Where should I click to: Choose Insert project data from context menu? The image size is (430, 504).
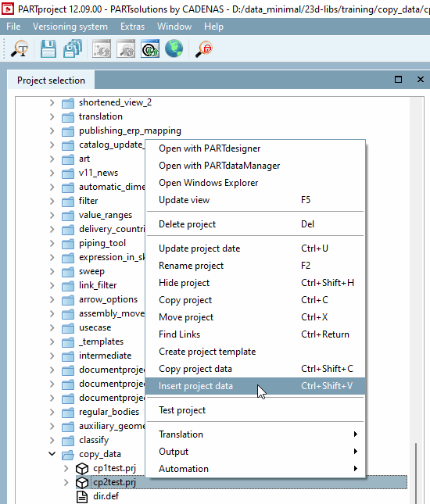(256, 386)
